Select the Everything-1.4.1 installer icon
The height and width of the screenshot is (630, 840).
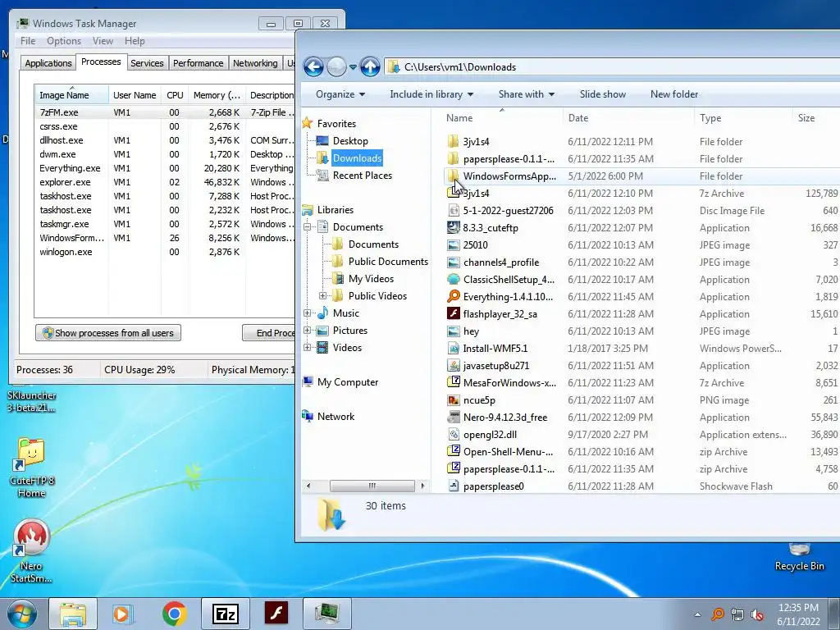[453, 296]
